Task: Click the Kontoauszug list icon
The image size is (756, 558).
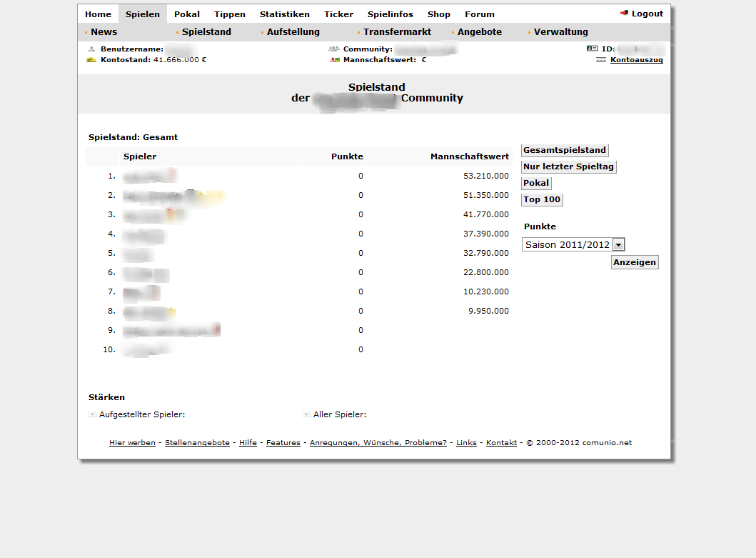Action: click(601, 60)
